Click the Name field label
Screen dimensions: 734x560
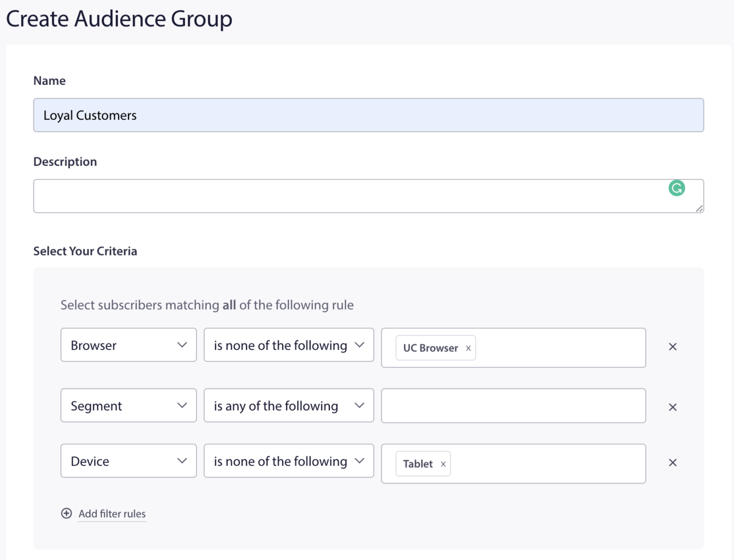point(49,81)
